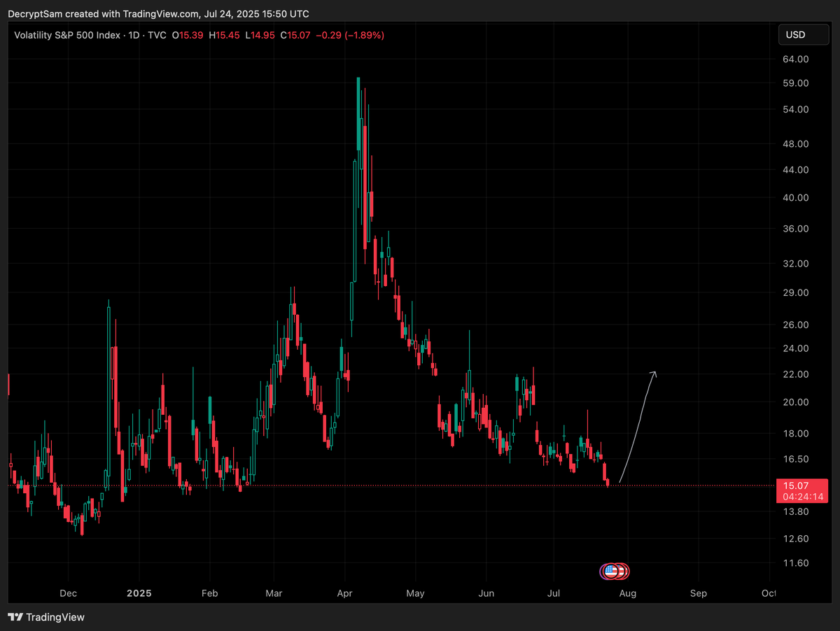
Task: Click the change value −0.29 (−1.89%)
Action: pyautogui.click(x=350, y=35)
